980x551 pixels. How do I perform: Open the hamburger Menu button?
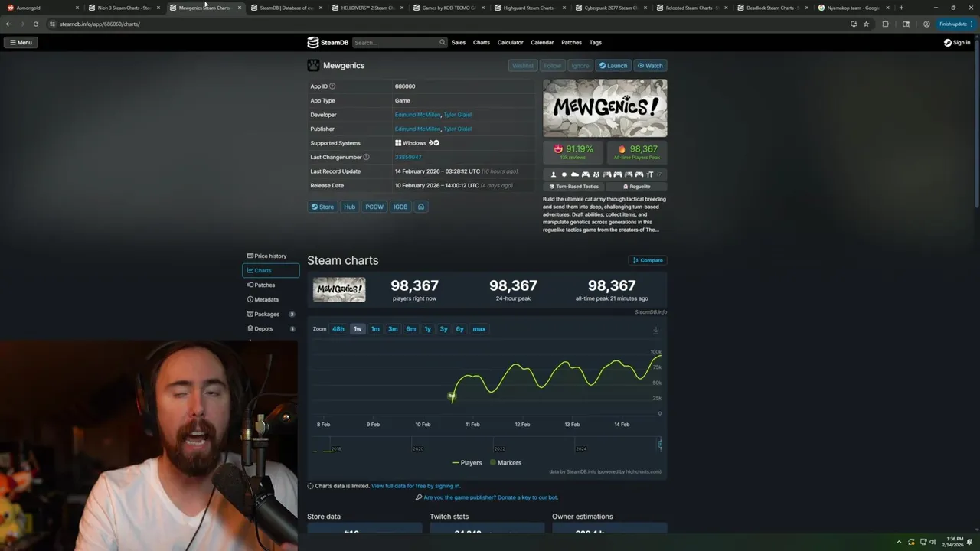21,42
